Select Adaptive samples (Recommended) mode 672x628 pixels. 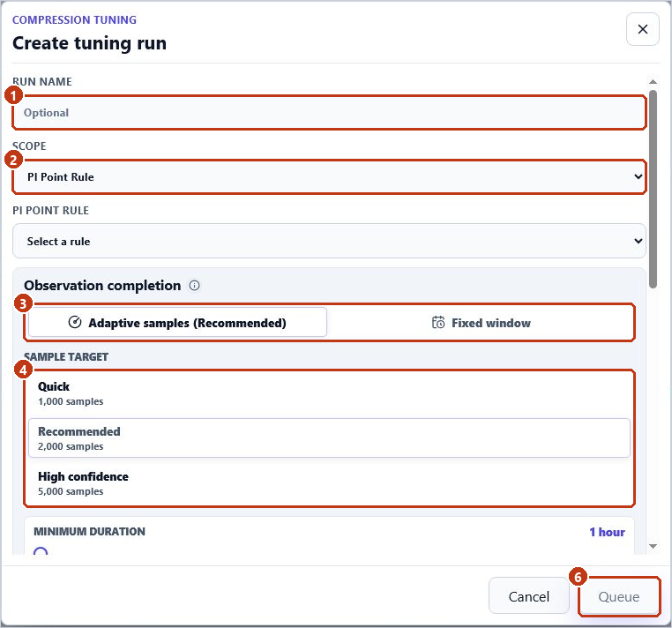pyautogui.click(x=177, y=322)
